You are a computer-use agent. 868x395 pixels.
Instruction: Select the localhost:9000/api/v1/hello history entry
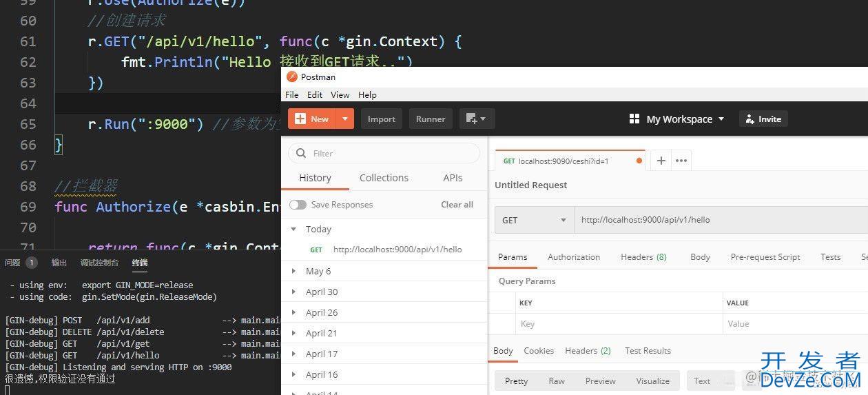pos(397,250)
